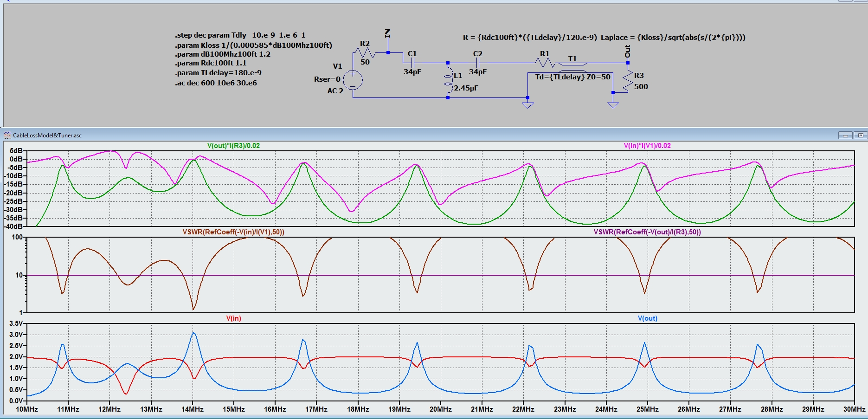
Task: Select the VSWR(RefCoeff(-V(out)/I(R3),50)) trace label
Action: pos(647,232)
